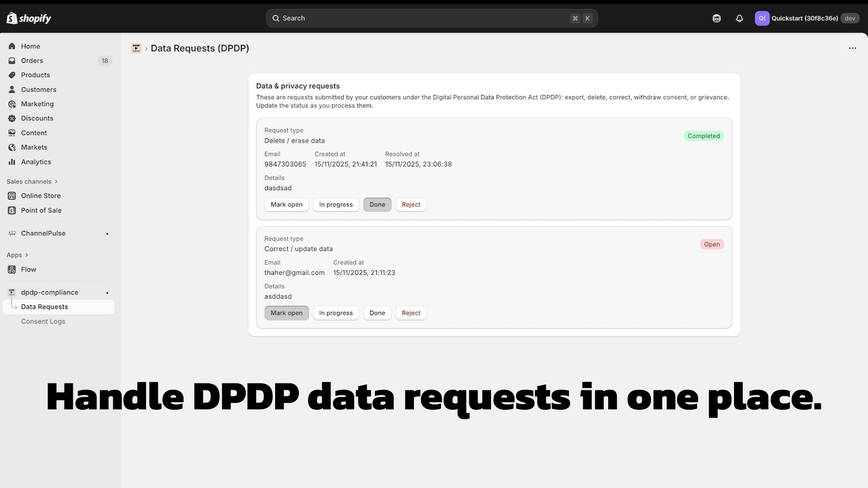Switch to Data Requests in the sidebar
This screenshot has height=488, width=868.
[x=44, y=306]
